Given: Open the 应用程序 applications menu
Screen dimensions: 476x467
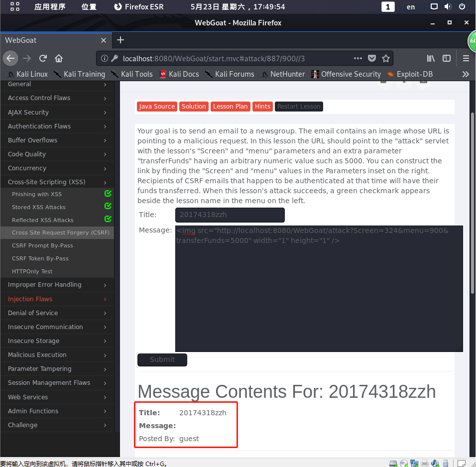Looking at the screenshot, I should 50,6.
